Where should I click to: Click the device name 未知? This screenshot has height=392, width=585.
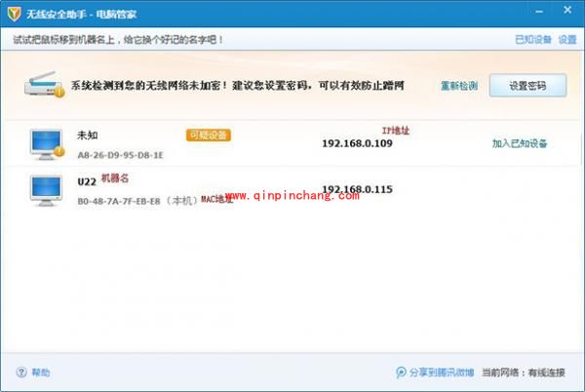[x=88, y=135]
